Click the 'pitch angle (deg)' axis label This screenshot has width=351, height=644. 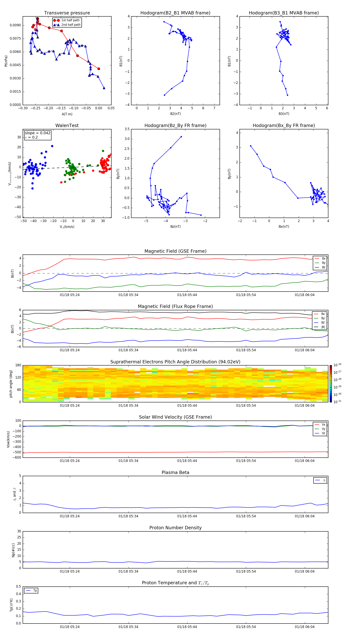coord(11,384)
